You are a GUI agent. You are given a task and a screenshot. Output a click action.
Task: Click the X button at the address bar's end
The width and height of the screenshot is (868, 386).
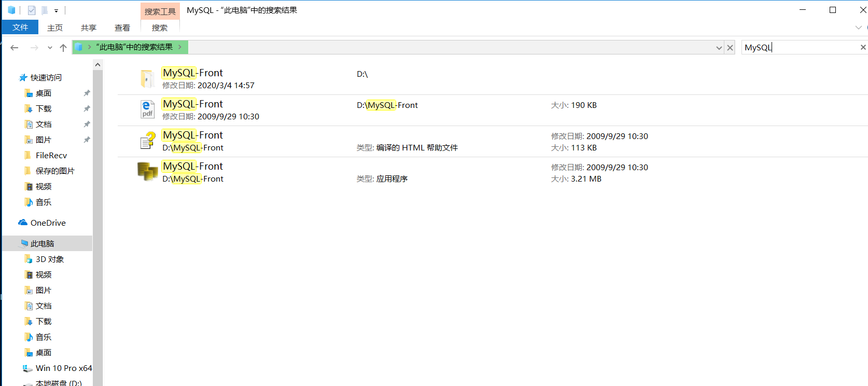pos(730,48)
